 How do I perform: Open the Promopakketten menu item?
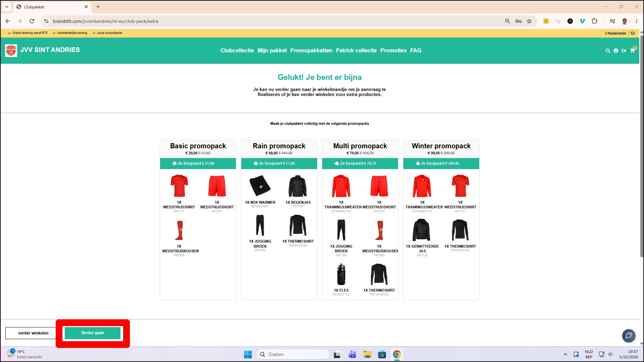tap(311, 50)
